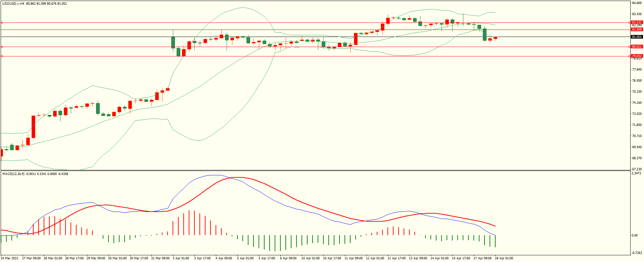Click the 17 Apr 09:00 time label
The image size is (644, 262).
[x=482, y=258]
